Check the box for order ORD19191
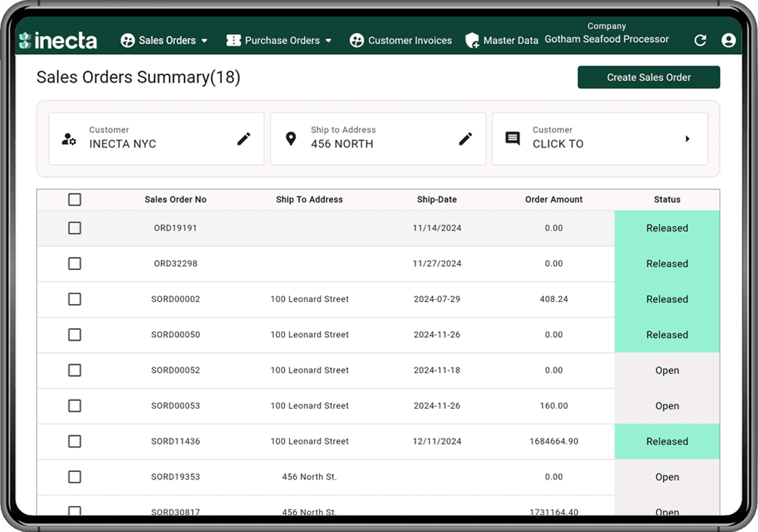The image size is (758, 532). coord(75,228)
